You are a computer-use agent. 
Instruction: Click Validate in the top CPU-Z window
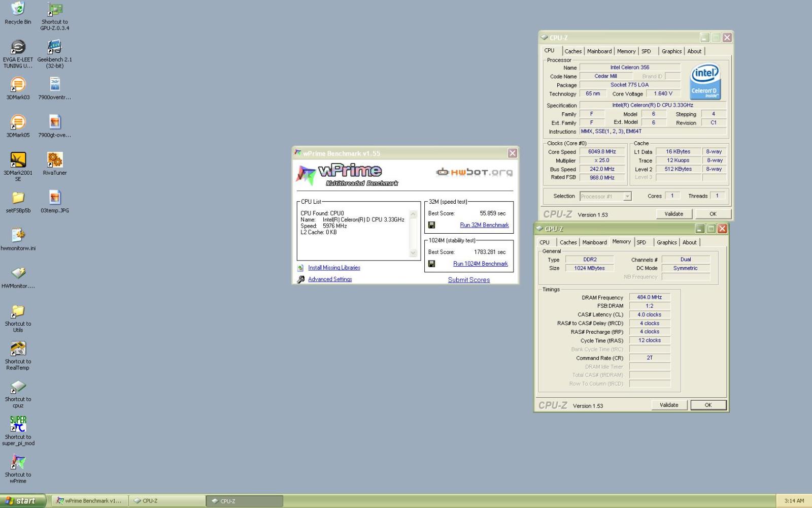(x=674, y=214)
